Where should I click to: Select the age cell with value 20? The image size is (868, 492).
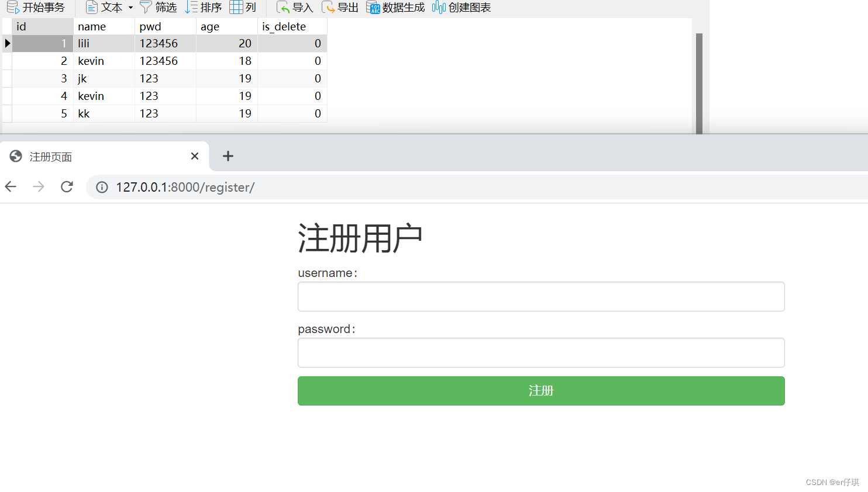(x=227, y=43)
